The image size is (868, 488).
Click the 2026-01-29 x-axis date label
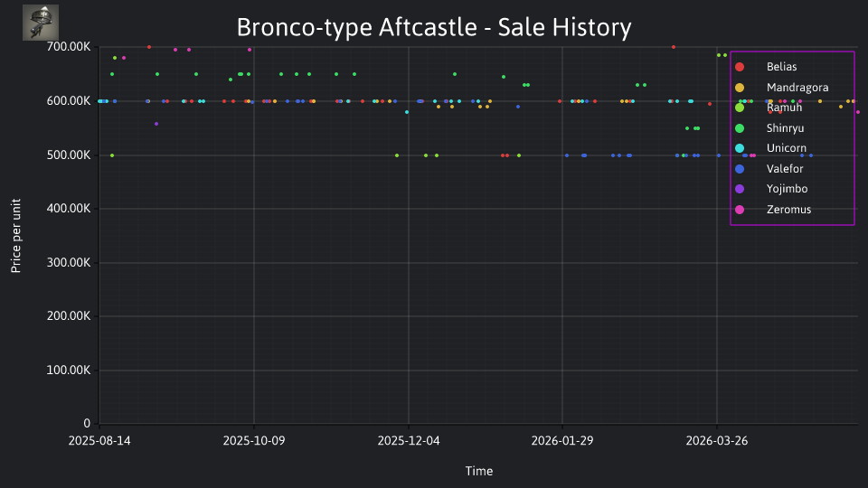562,441
